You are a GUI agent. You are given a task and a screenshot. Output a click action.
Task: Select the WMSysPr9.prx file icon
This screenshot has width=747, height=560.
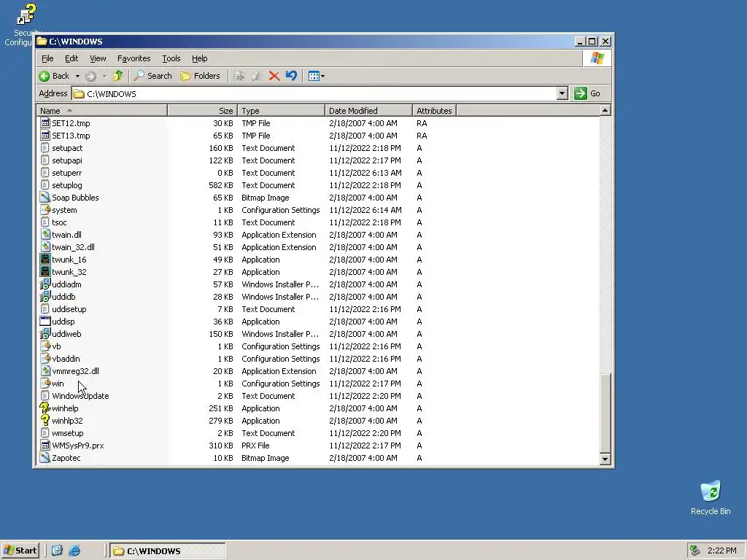tap(45, 445)
